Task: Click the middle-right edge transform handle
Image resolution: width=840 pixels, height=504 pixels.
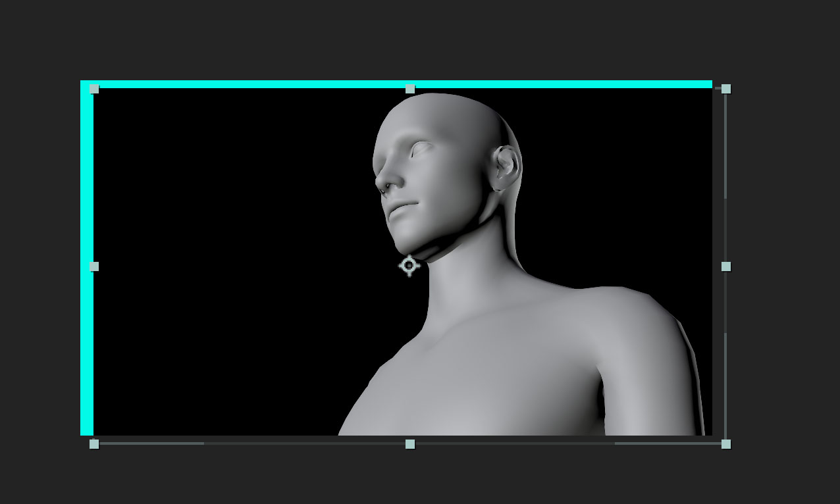Action: [x=726, y=266]
